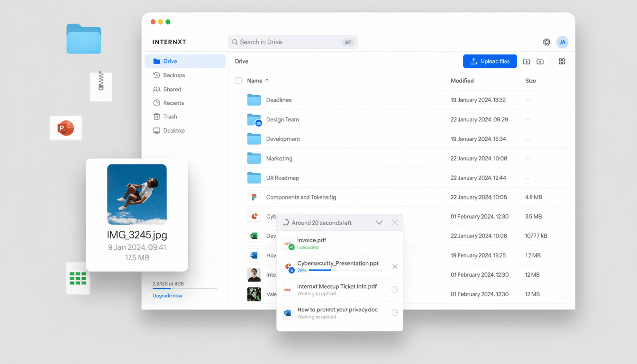637x364 pixels.
Task: Click the PowerPoint icon next to Cybersecurity_Presentation ppt
Action: (x=288, y=266)
